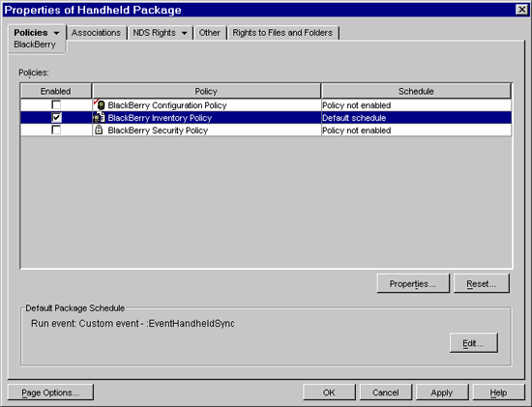Cancel the dialog
This screenshot has height=407, width=532.
386,392
